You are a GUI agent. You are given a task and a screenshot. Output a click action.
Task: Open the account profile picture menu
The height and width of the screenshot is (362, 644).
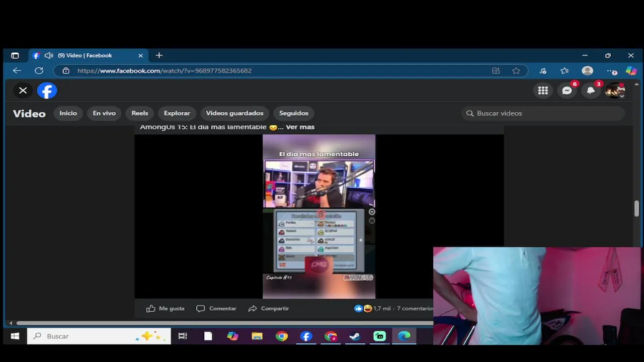click(615, 90)
